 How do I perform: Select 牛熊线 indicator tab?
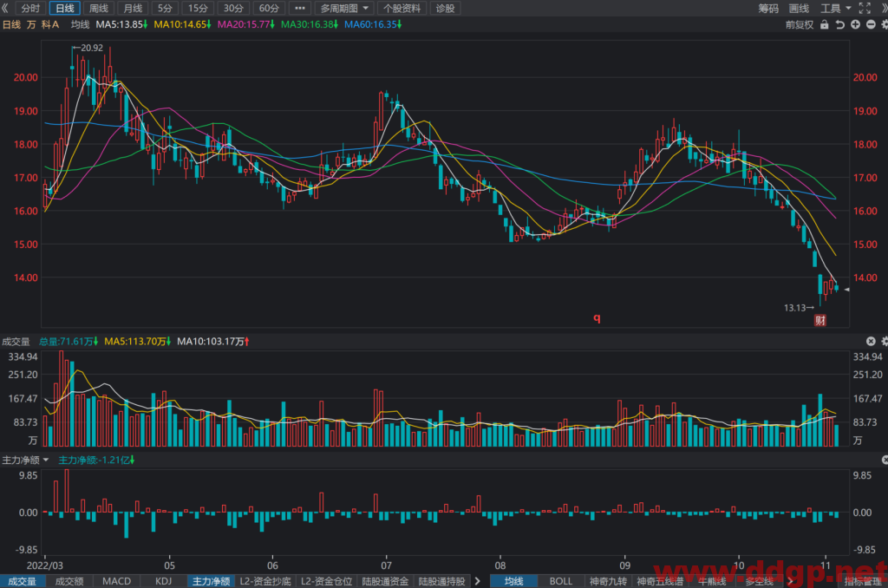712,581
